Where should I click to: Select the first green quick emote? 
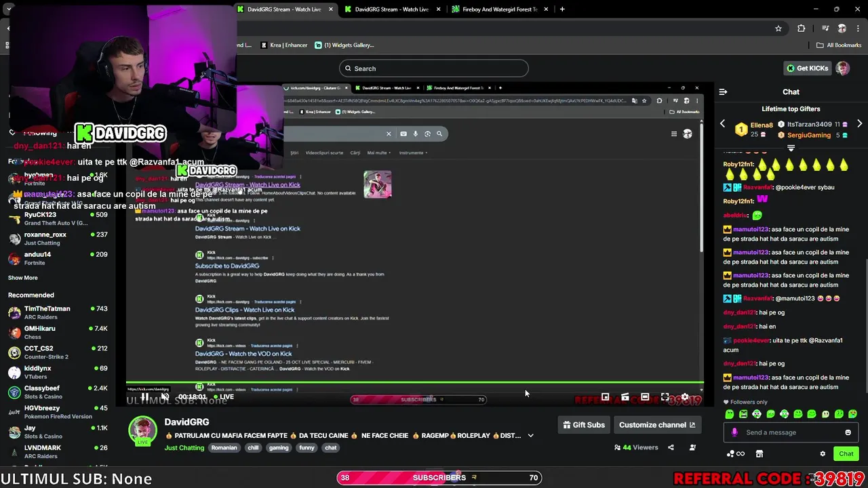point(730,414)
